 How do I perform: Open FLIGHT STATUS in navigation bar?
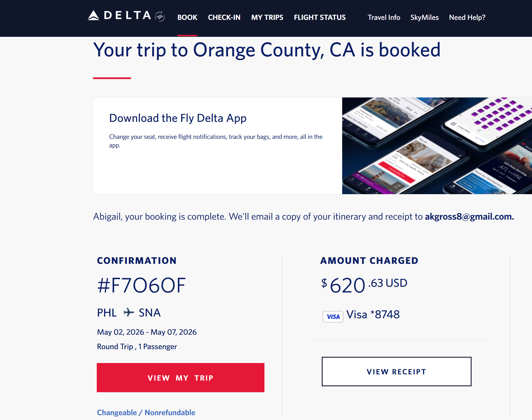pyautogui.click(x=319, y=18)
